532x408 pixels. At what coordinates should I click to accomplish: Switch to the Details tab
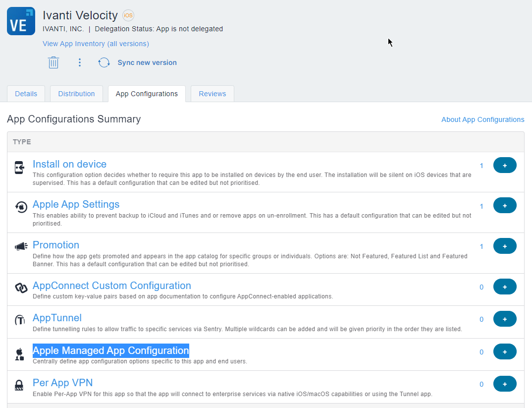tap(26, 94)
